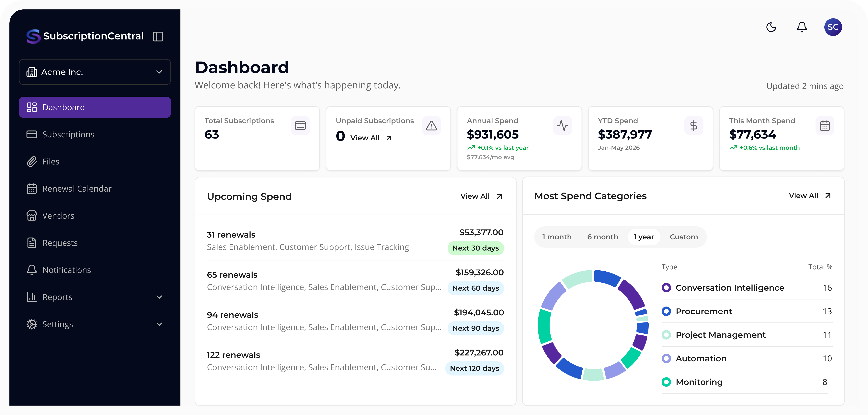Screen dimensions: 868x415
Task: Click the Files paperclip icon
Action: pos(32,161)
